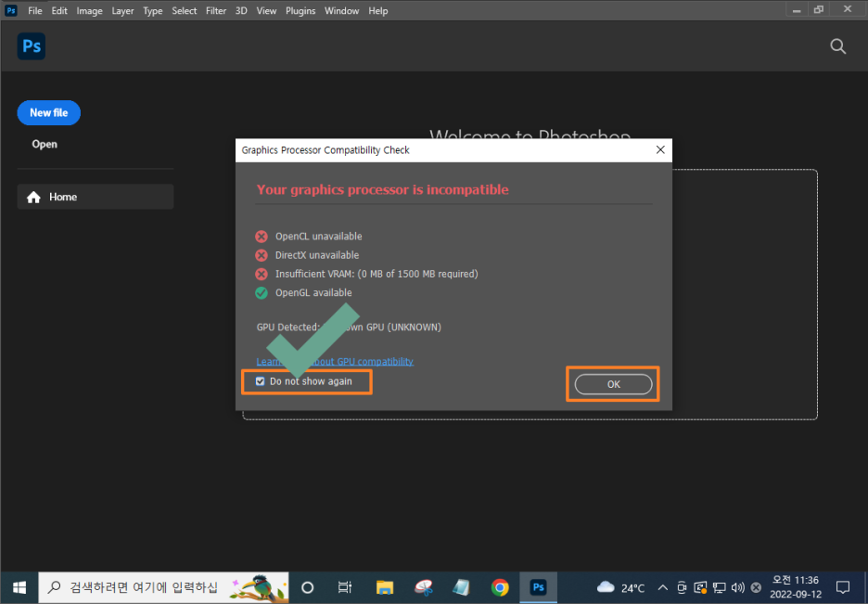Click the New file button
868x604 pixels.
tap(49, 113)
